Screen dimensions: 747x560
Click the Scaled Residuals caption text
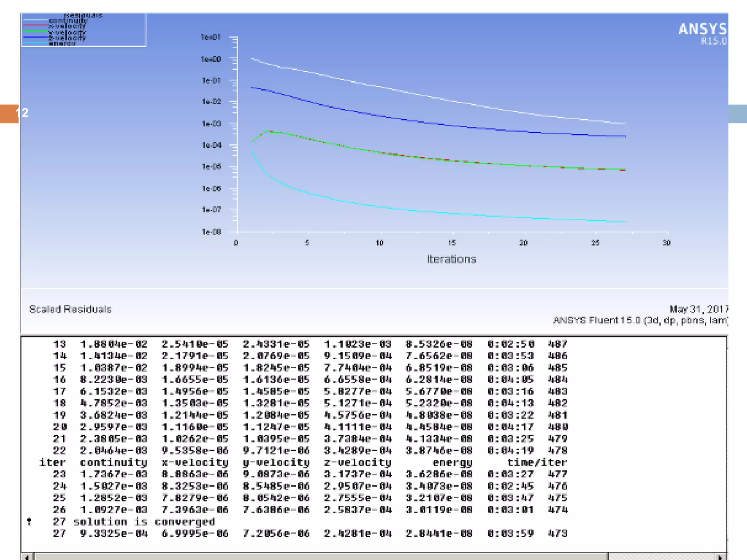tap(70, 310)
